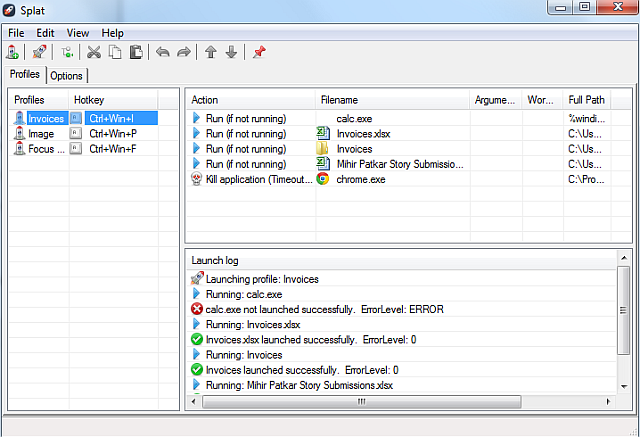The image size is (640, 437).
Task: Open the View menu
Action: (x=77, y=33)
